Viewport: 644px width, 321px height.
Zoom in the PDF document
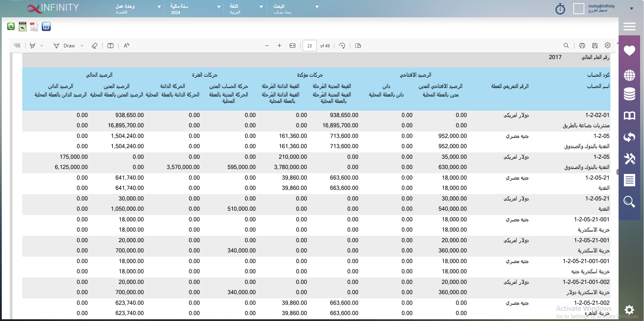coord(279,46)
